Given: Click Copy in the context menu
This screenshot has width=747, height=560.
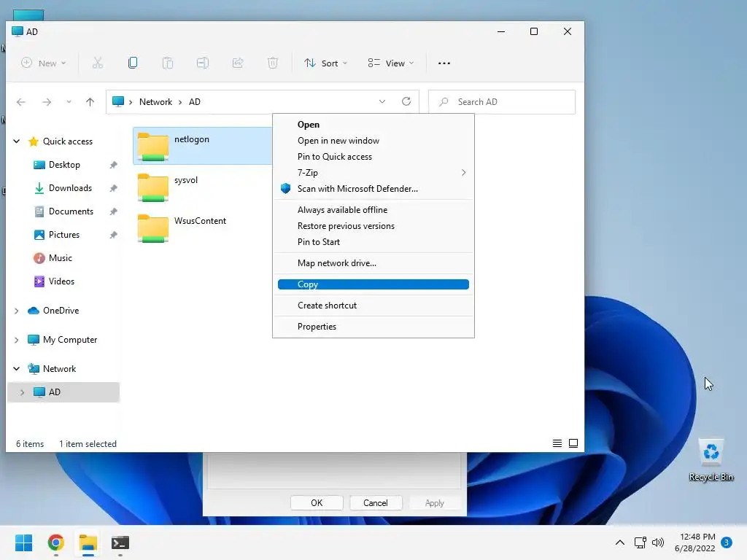Looking at the screenshot, I should pos(373,284).
